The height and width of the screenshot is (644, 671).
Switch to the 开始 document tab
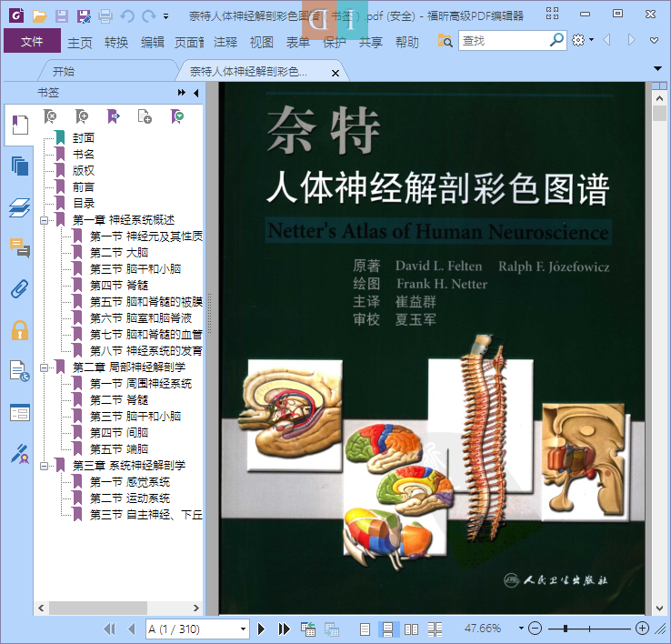click(x=64, y=72)
